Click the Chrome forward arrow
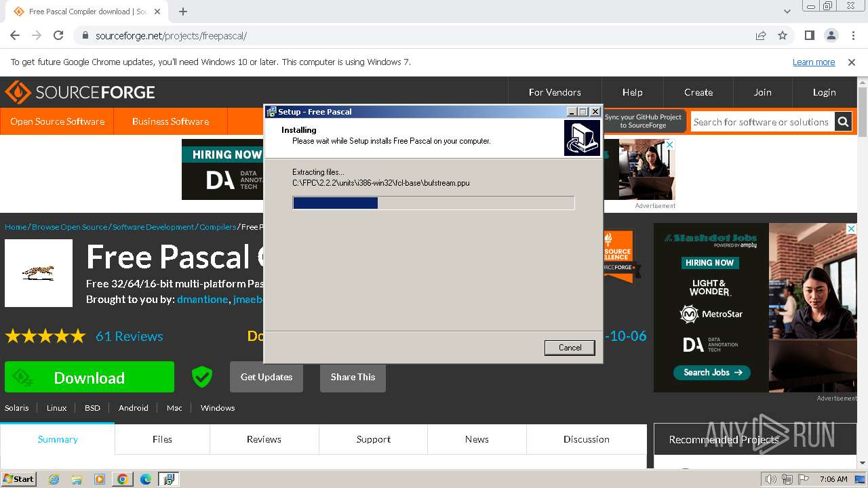The image size is (868, 488). pyautogui.click(x=37, y=36)
